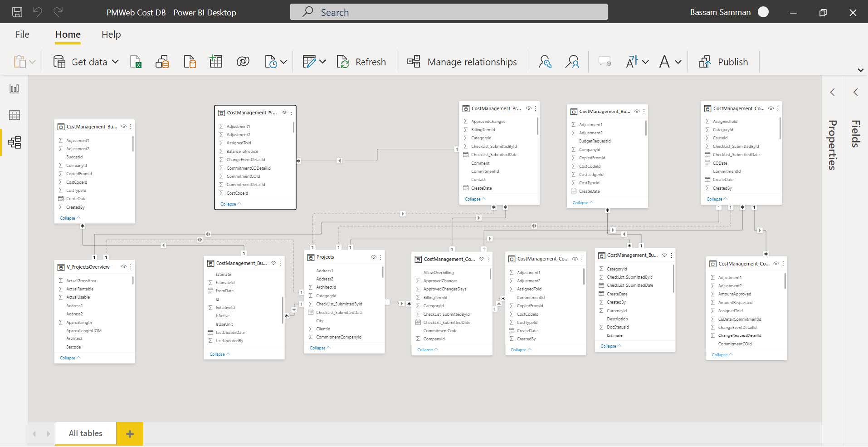The height and width of the screenshot is (447, 868).
Task: Click the Save icon in title bar
Action: [17, 12]
